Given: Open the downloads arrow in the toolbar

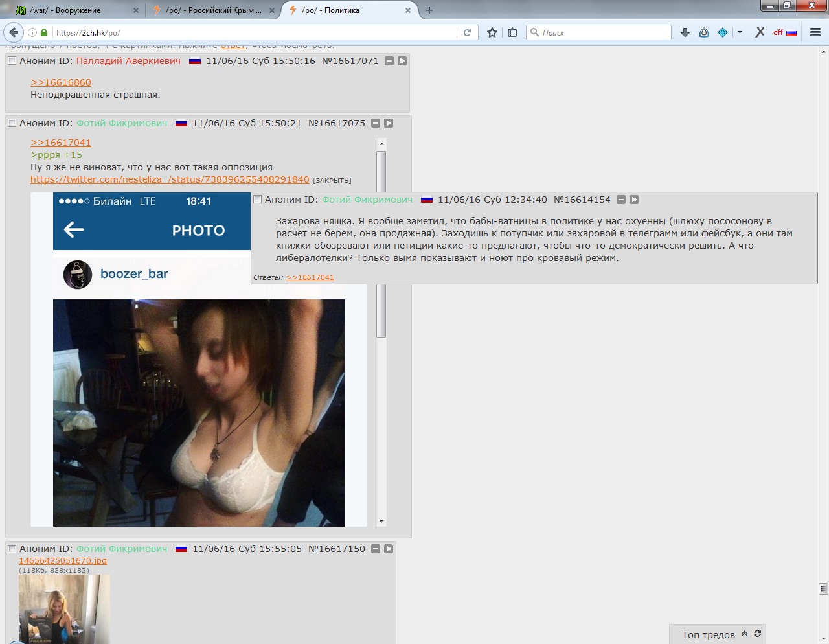Looking at the screenshot, I should 685,32.
